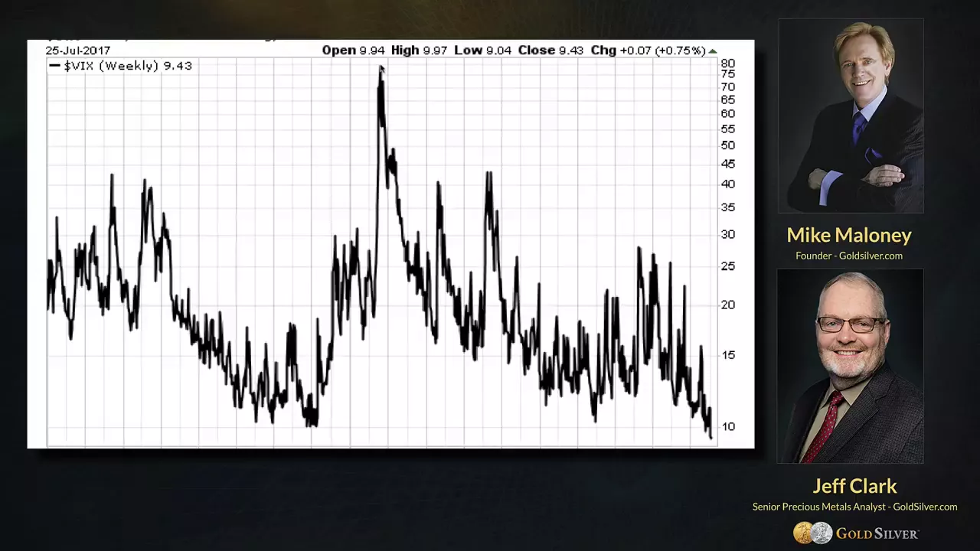The image size is (980, 551).
Task: Click the 'GoldSilver' brand wordmark
Action: 877,533
